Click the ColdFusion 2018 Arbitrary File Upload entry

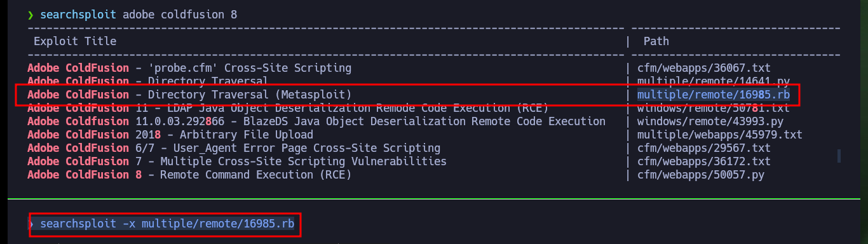pyautogui.click(x=170, y=135)
